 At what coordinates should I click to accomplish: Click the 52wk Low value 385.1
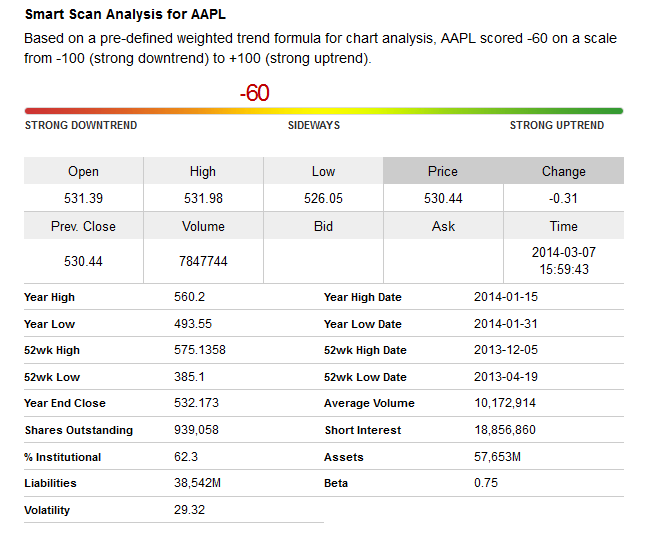(x=189, y=376)
